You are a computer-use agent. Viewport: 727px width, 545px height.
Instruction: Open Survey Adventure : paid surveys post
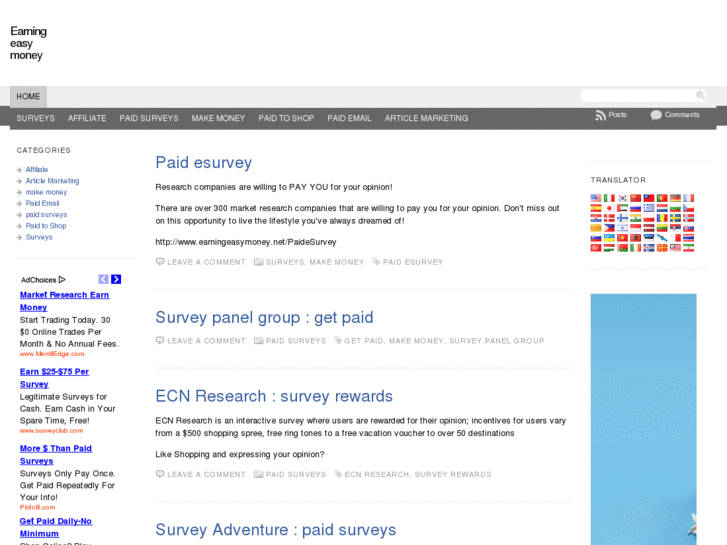pyautogui.click(x=276, y=530)
